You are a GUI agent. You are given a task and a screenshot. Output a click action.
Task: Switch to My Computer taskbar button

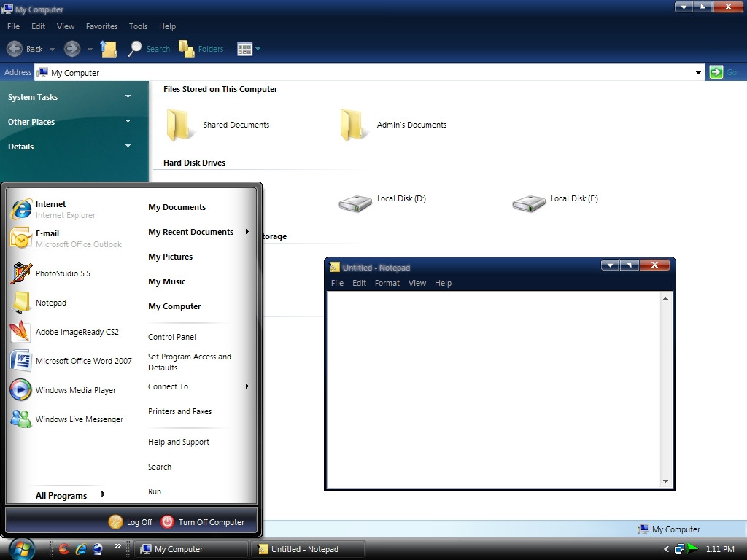190,549
